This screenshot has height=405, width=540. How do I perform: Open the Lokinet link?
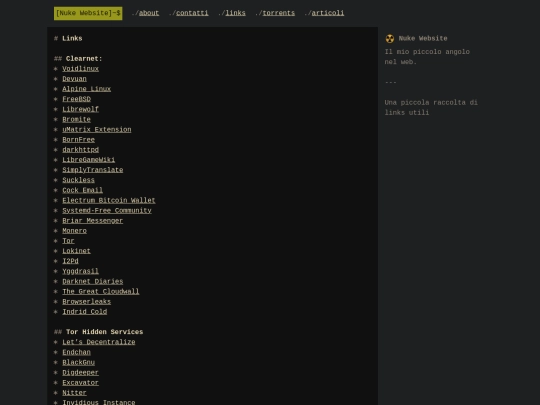point(76,251)
